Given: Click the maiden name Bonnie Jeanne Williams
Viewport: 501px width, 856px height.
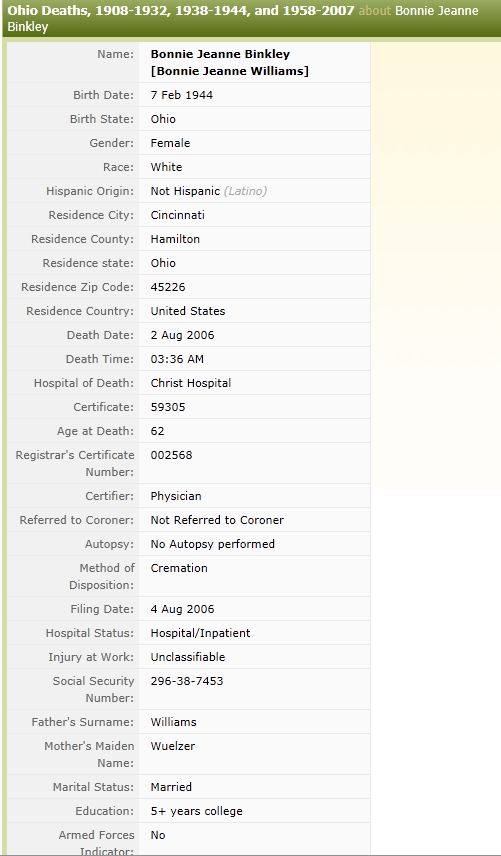Looking at the screenshot, I should pyautogui.click(x=229, y=72).
